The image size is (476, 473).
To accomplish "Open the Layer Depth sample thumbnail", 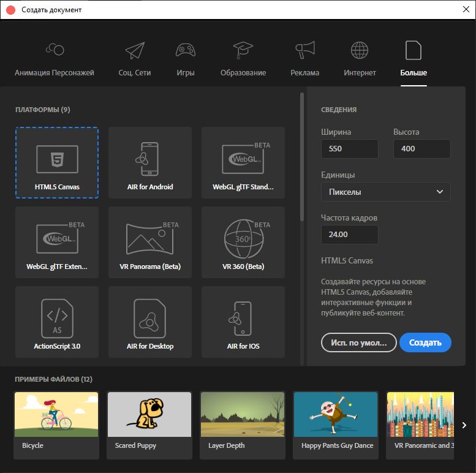I will click(x=243, y=414).
